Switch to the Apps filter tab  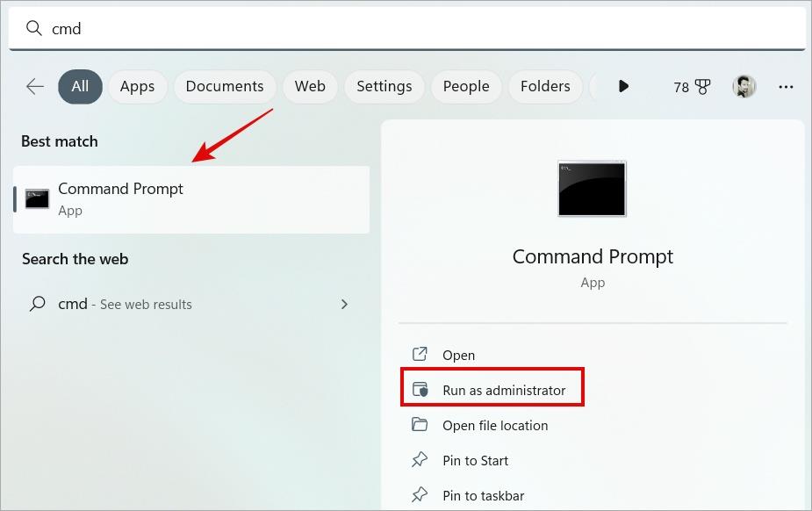click(137, 86)
